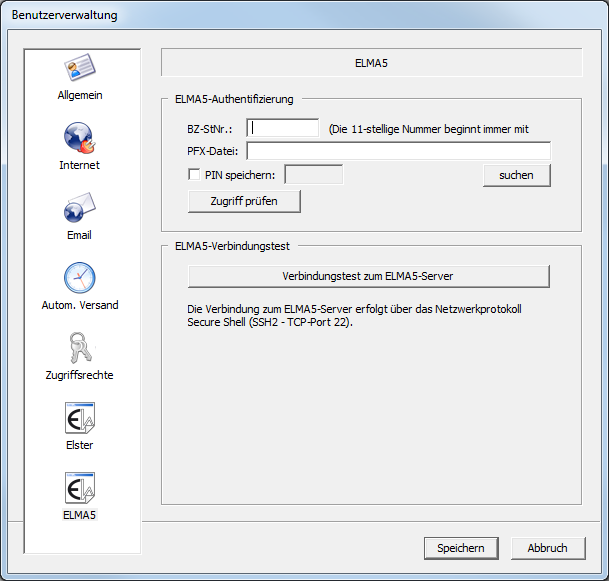Click the Email label in sidebar
Image resolution: width=609 pixels, height=581 pixels.
tap(79, 235)
